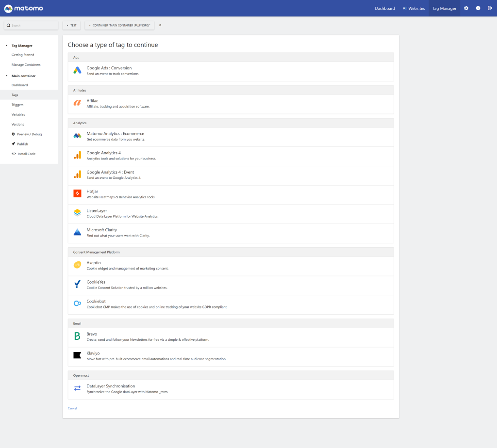This screenshot has height=448, width=497.
Task: Choose the CookieYes tag type
Action: [x=231, y=286]
